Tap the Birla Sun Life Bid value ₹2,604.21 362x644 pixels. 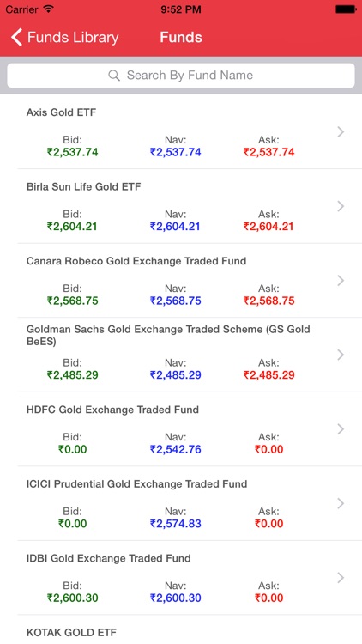tap(72, 227)
